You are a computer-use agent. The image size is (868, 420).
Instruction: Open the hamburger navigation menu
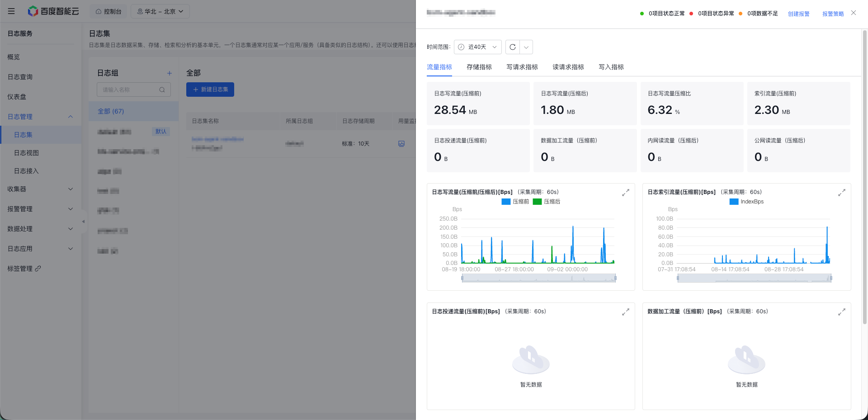coord(11,11)
